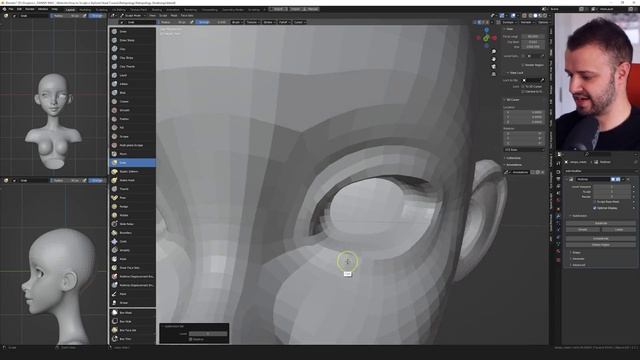Screen dimensions: 640x360
Task: Select the Draw Sharp brush tool
Action: (x=132, y=40)
